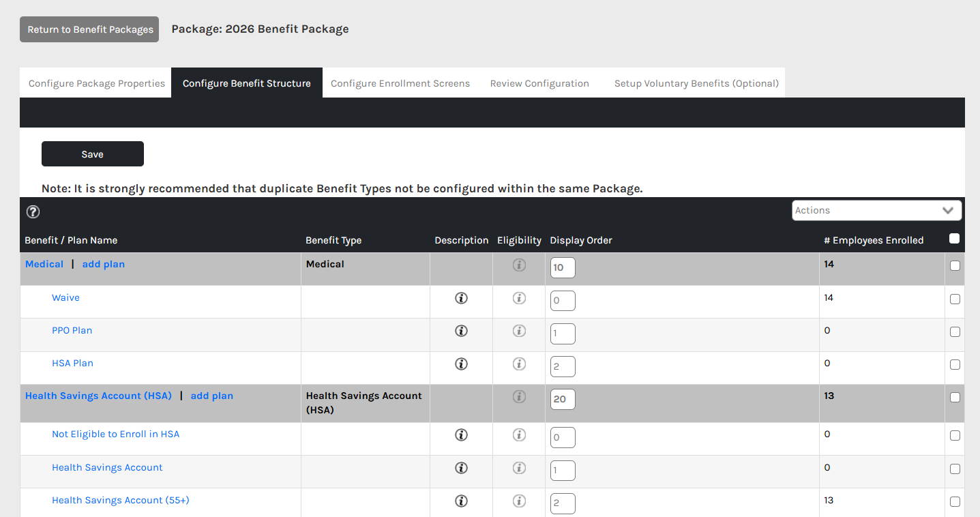Open the Review Configuration tab
980x517 pixels.
(539, 83)
